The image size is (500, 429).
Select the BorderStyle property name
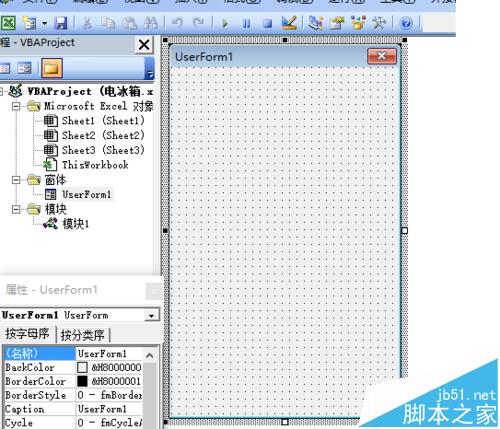(x=39, y=395)
